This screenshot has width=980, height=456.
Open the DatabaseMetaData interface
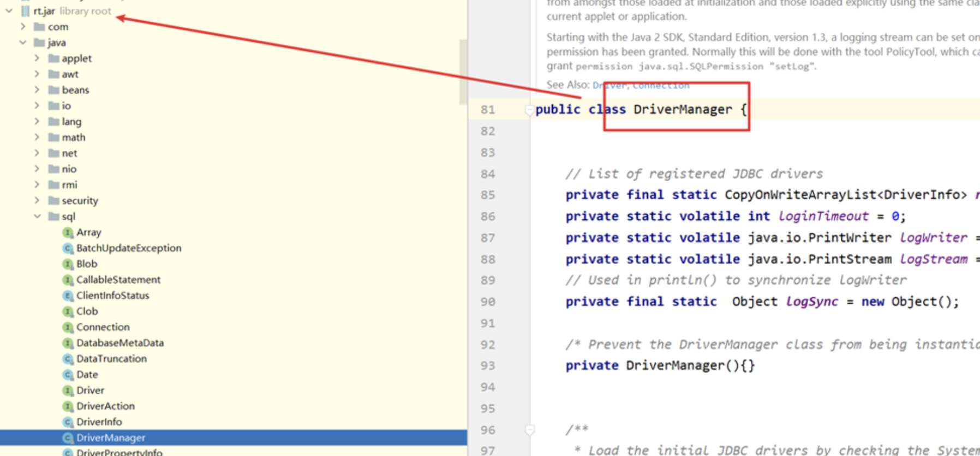[120, 343]
